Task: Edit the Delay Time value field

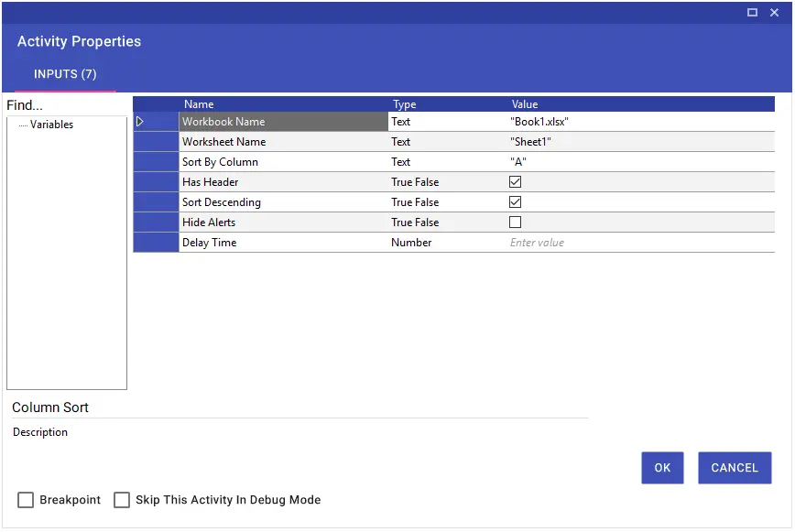Action: (x=640, y=243)
